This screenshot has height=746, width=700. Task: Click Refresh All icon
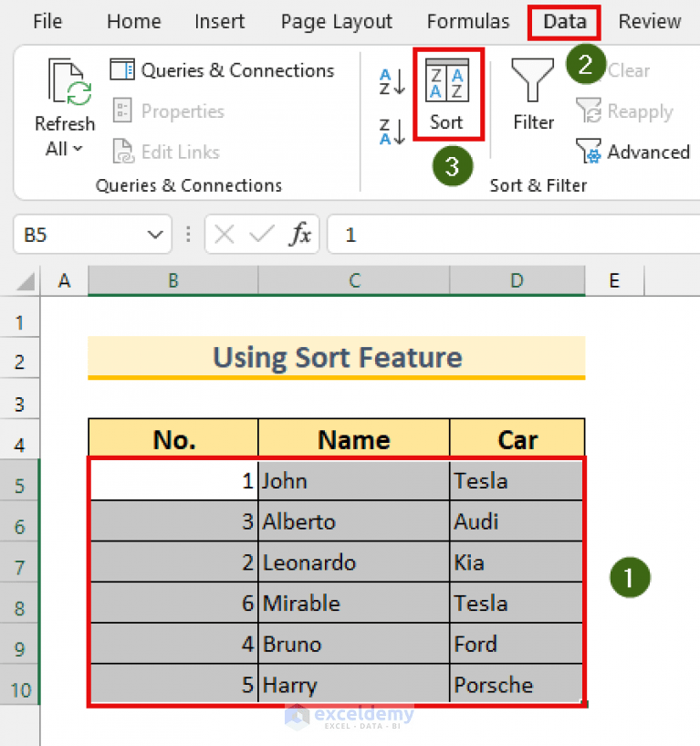67,82
